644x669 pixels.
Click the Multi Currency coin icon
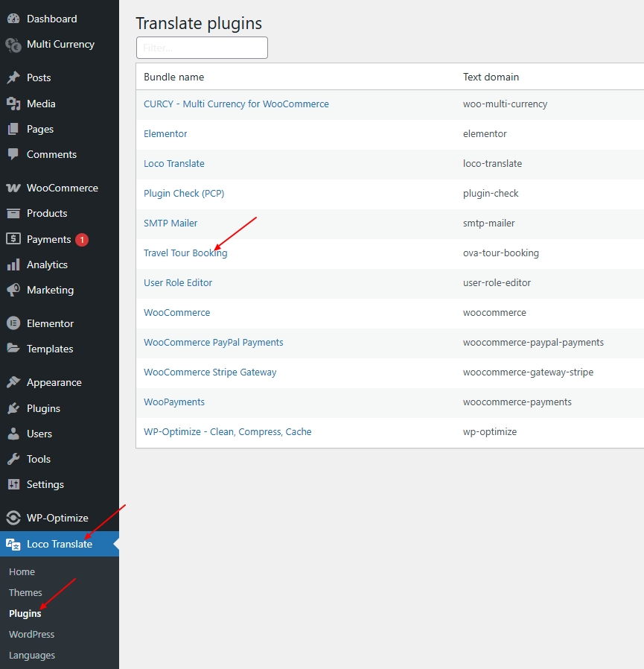[x=13, y=45]
